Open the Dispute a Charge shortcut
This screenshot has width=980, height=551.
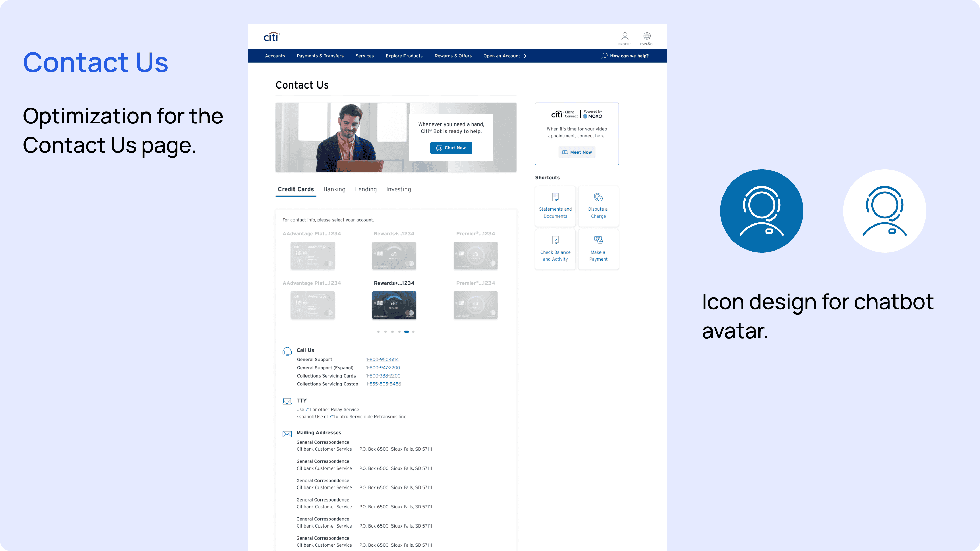598,206
